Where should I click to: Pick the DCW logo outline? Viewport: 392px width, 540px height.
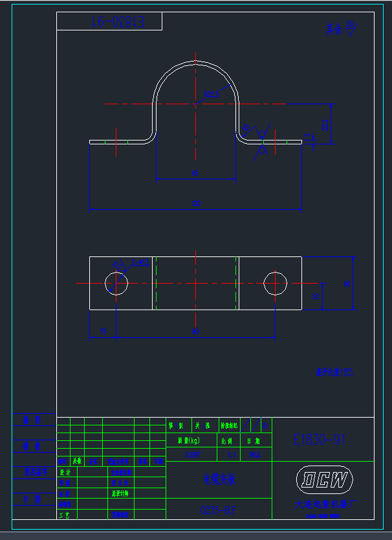click(325, 479)
